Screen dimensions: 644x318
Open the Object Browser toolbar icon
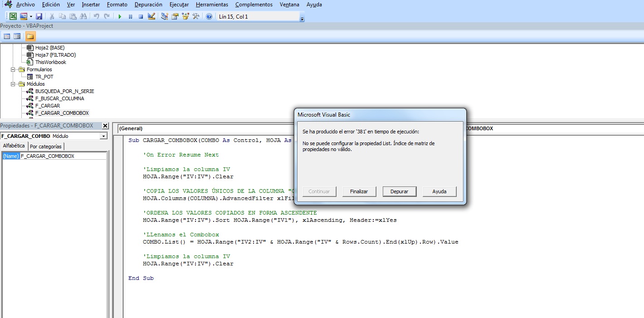click(x=185, y=16)
